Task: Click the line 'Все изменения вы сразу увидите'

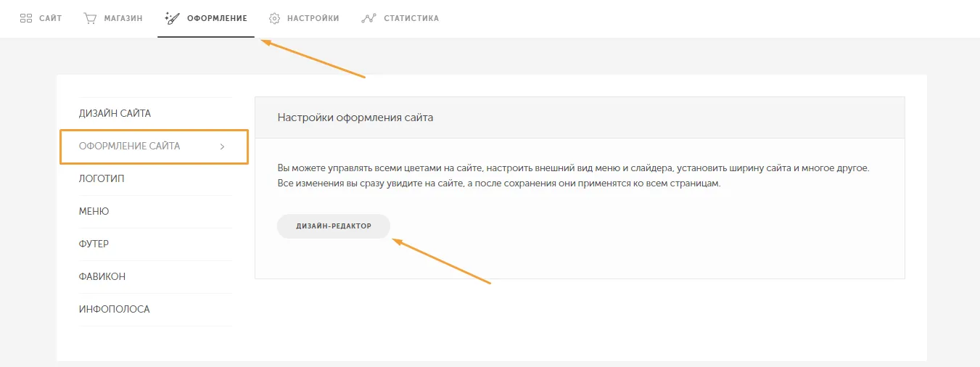Action: [499, 183]
